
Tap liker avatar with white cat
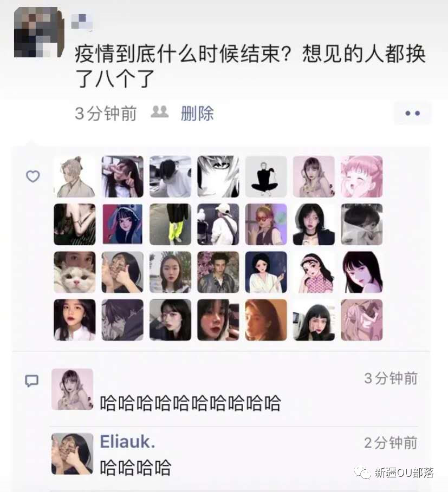click(75, 272)
